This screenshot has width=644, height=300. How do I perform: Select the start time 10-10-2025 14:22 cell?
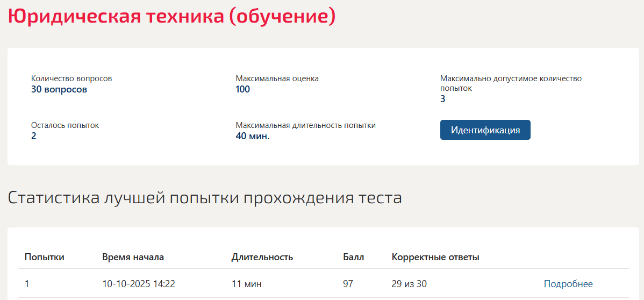[x=139, y=283]
